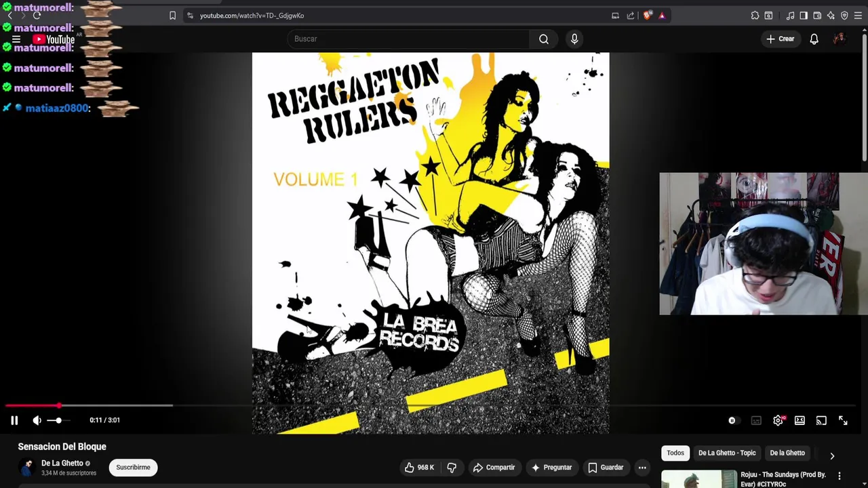The image size is (868, 488).
Task: Save the video with the Guardar button
Action: click(606, 468)
